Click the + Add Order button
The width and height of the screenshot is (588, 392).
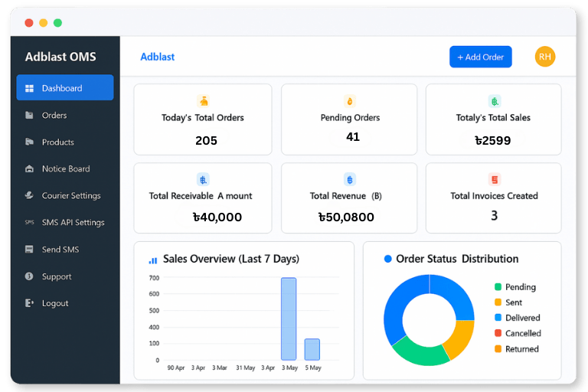(480, 57)
